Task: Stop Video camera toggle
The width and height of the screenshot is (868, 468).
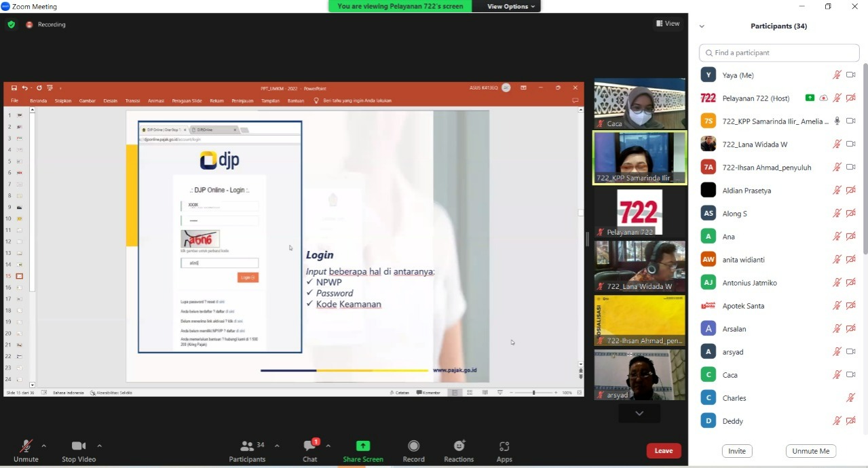Action: pos(79,446)
